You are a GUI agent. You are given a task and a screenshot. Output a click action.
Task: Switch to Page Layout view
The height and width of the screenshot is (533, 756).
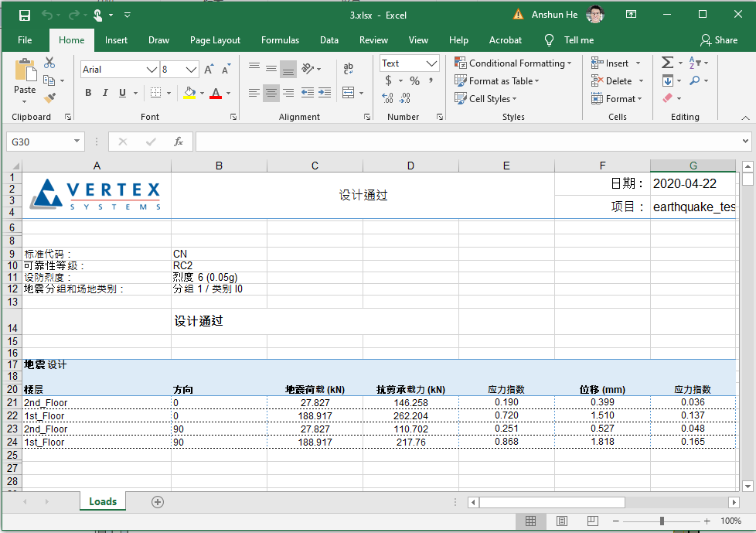tap(562, 521)
